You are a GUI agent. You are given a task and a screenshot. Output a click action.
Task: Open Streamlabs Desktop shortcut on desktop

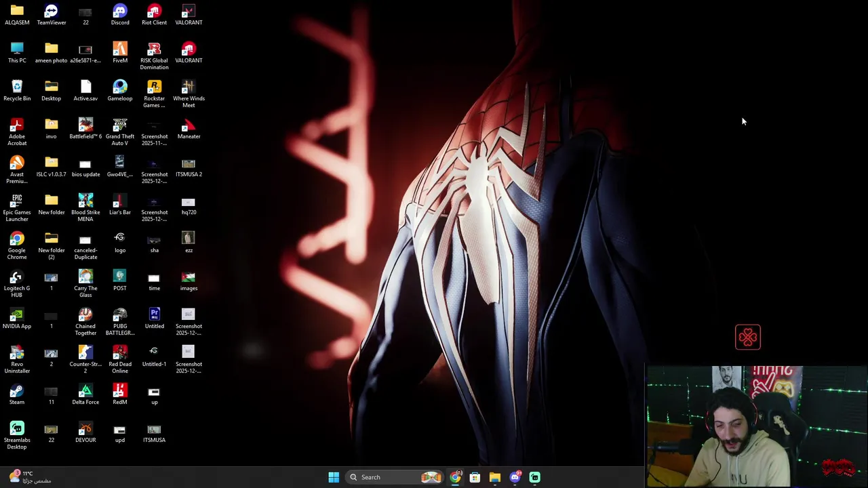(x=17, y=436)
